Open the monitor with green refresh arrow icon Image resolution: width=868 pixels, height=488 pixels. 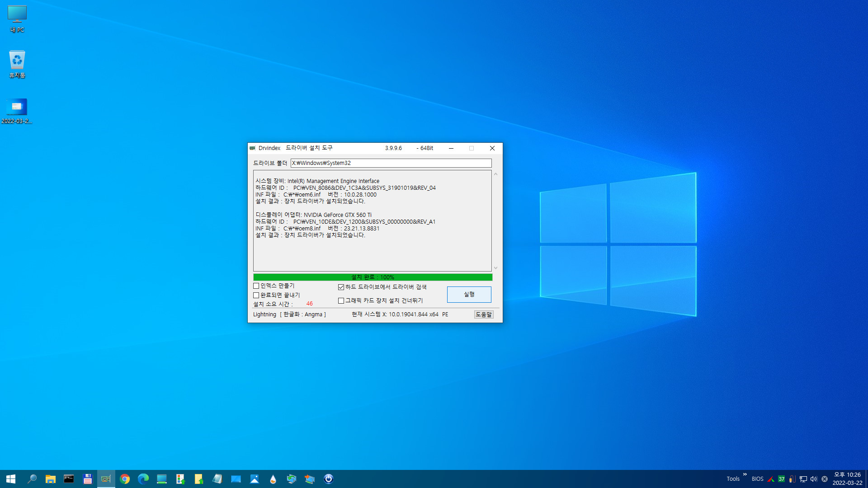(292, 479)
